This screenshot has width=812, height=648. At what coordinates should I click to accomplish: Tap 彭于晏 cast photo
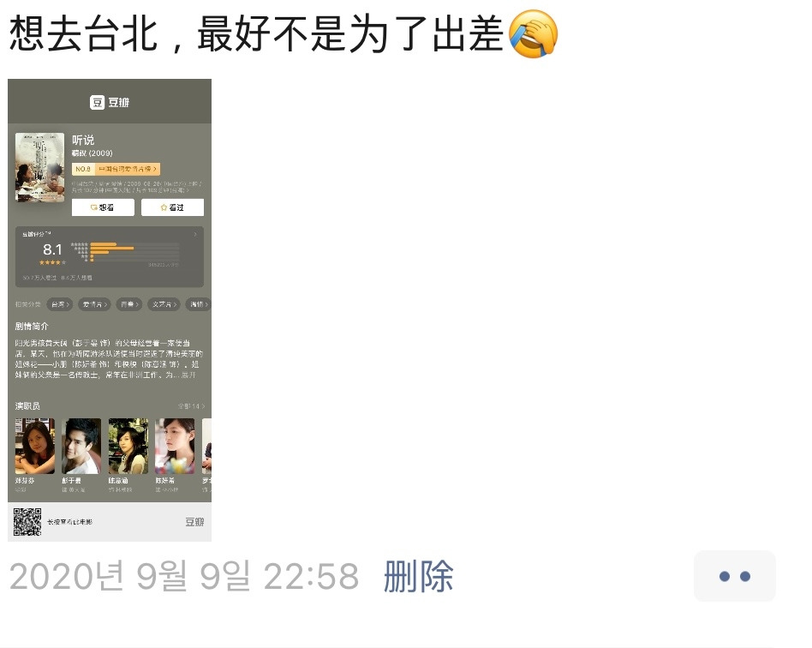(81, 447)
